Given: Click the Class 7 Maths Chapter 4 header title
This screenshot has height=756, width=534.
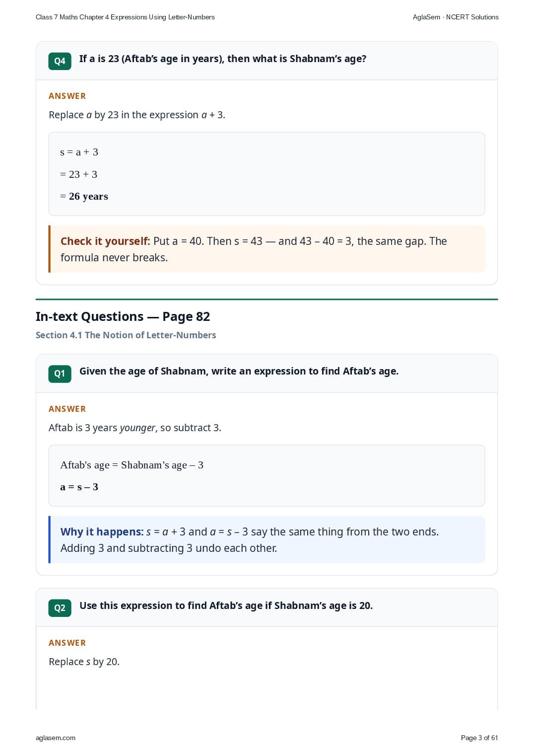Looking at the screenshot, I should pos(125,17).
